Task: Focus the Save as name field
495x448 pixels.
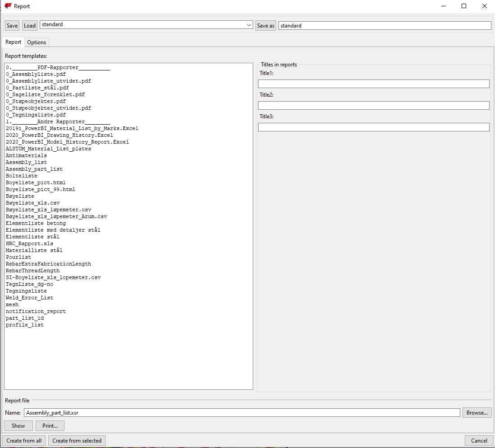Action: [x=384, y=26]
